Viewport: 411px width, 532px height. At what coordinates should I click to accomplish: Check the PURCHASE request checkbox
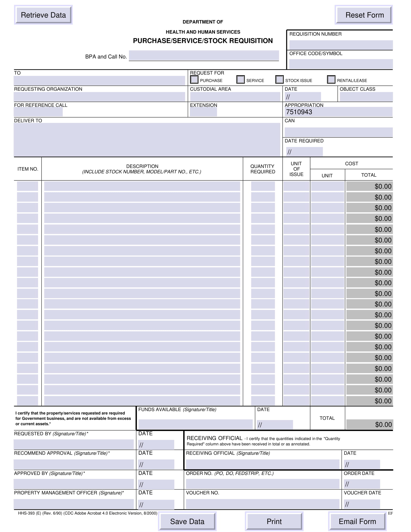point(195,79)
